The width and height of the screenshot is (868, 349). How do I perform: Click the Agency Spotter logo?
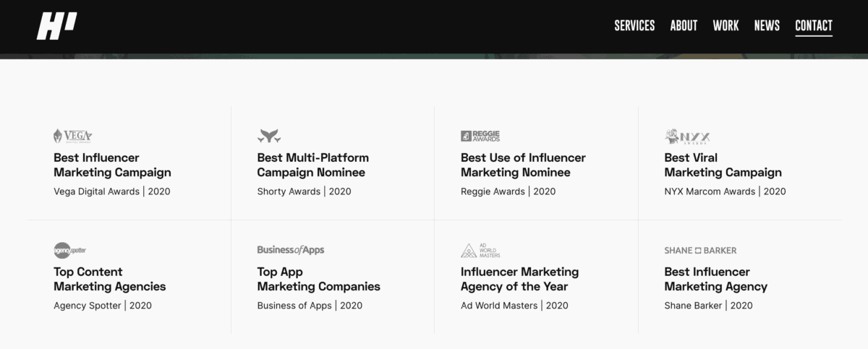tap(70, 251)
